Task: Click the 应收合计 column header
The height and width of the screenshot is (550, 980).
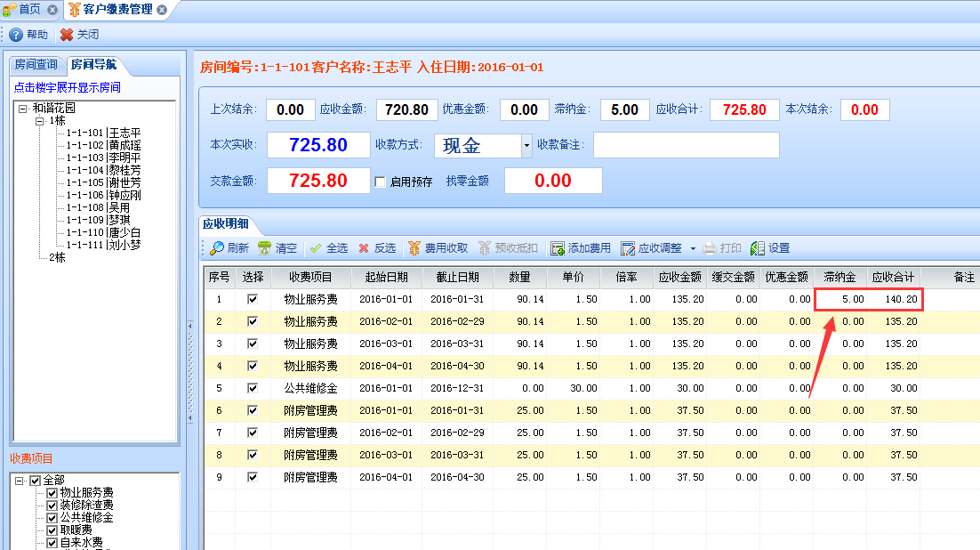Action: 893,277
